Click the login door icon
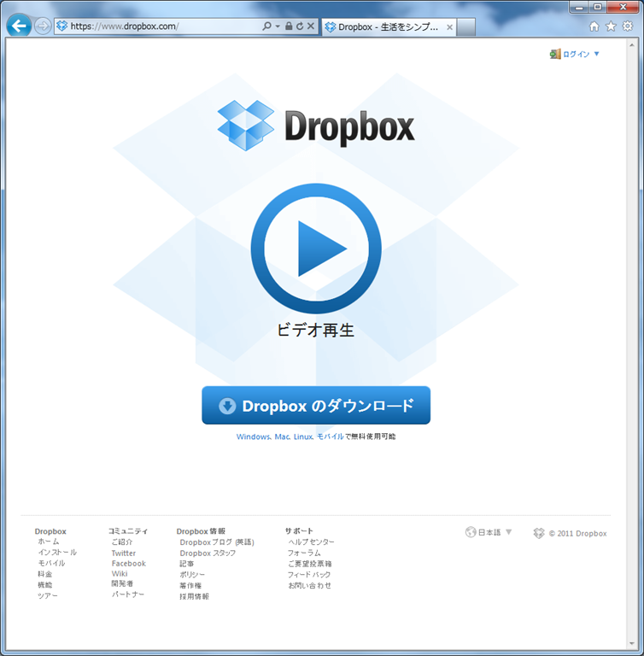 555,54
